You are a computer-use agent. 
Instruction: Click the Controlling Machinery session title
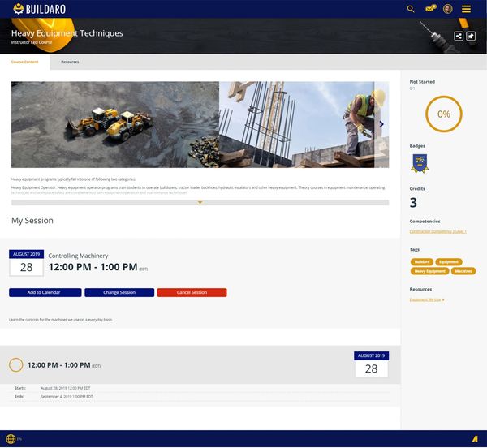[78, 256]
